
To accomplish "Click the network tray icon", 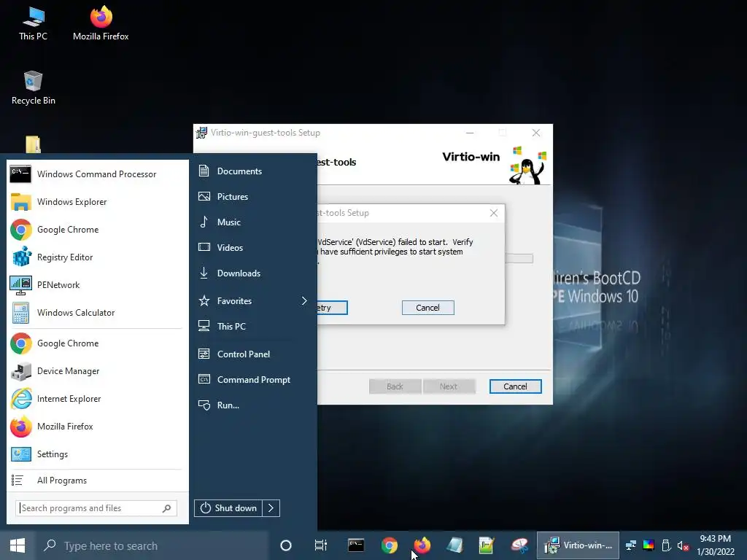I will tap(631, 545).
